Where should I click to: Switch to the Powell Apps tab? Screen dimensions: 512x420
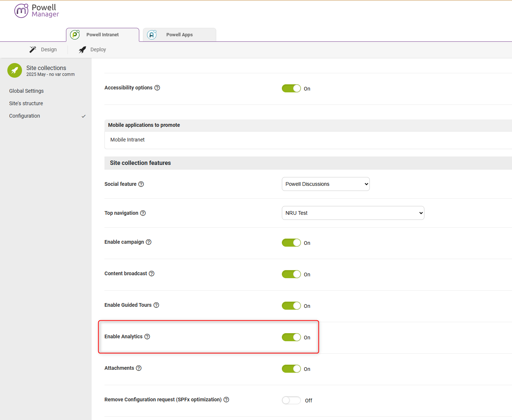(x=179, y=34)
